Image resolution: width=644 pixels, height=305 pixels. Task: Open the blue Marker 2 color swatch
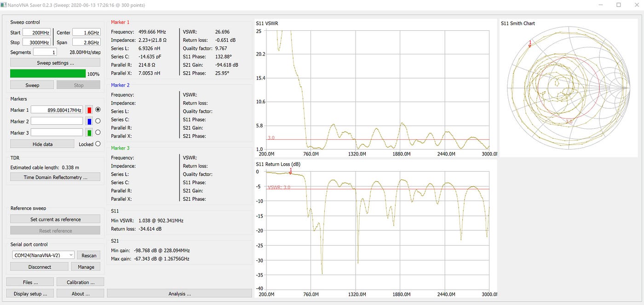[x=89, y=121]
